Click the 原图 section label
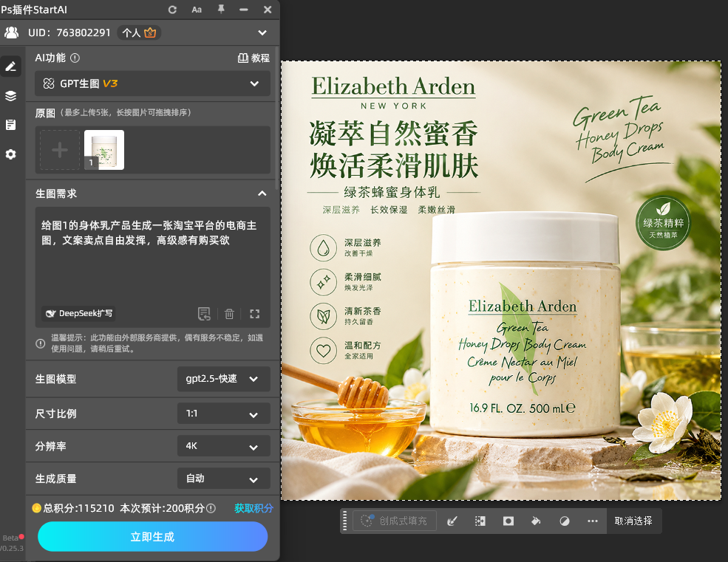 45,113
